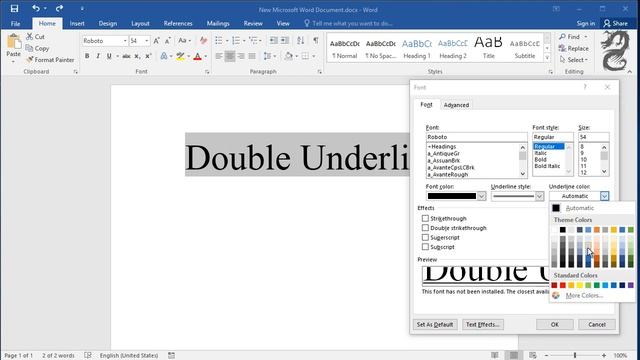Choose More Colors option

[x=584, y=295]
